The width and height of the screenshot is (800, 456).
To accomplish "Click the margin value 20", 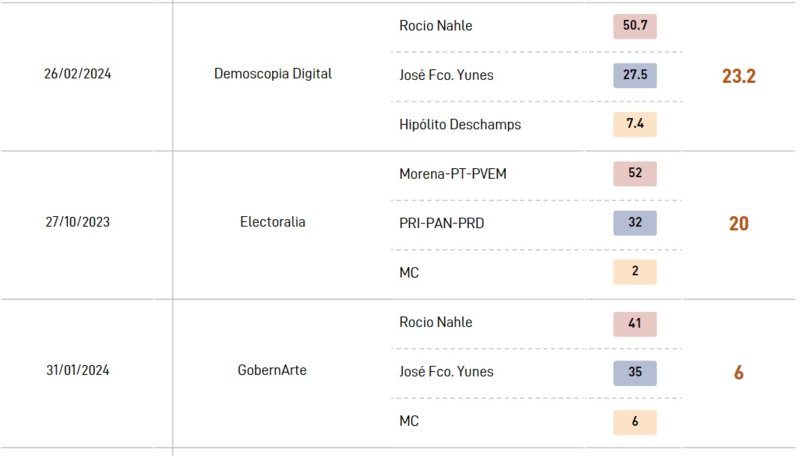I will 739,223.
